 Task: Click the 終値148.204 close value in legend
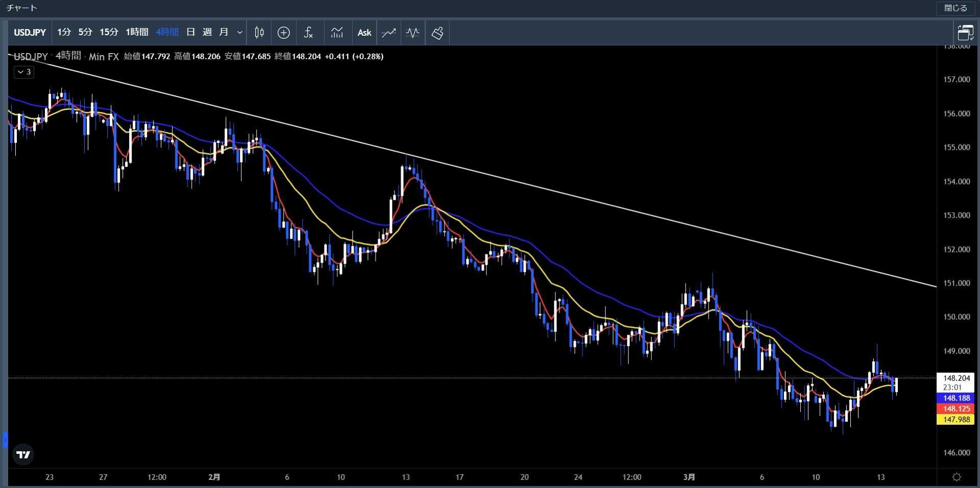(x=298, y=56)
